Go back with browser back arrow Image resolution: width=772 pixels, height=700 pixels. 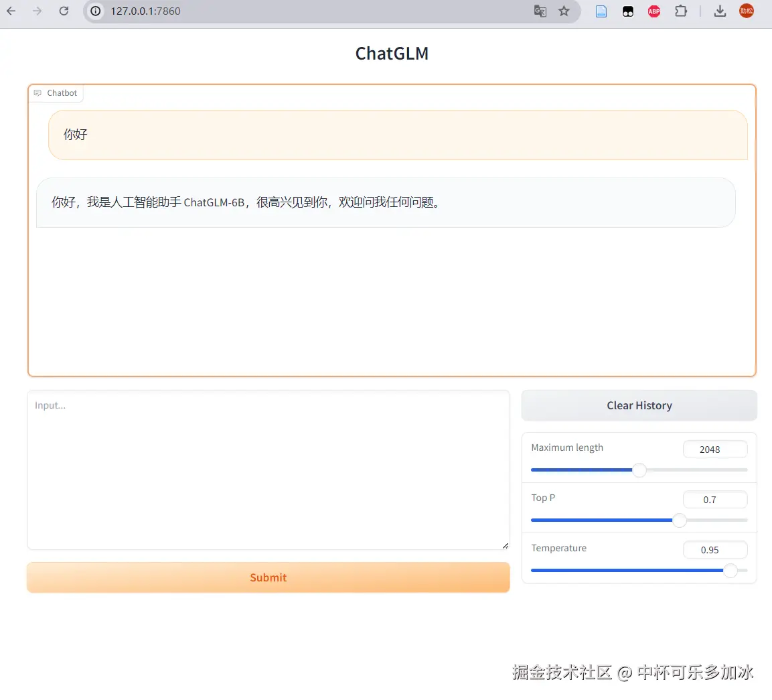click(x=11, y=11)
